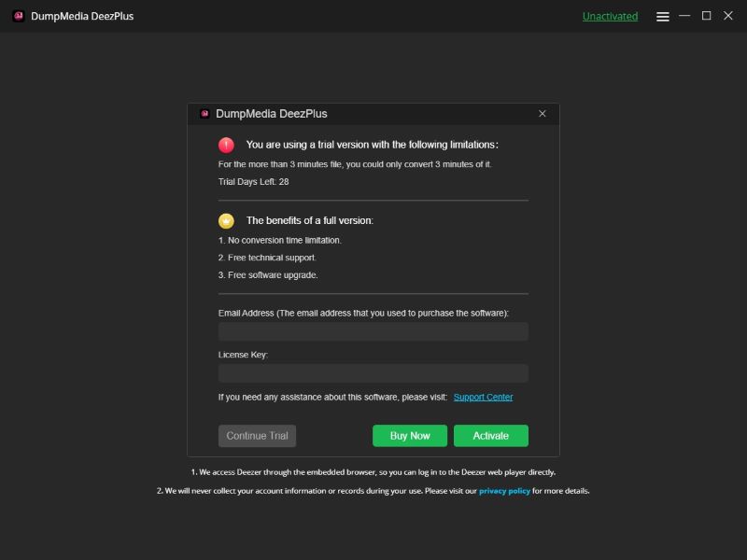Click the Email Address input field
This screenshot has height=560, width=747.
coord(373,331)
